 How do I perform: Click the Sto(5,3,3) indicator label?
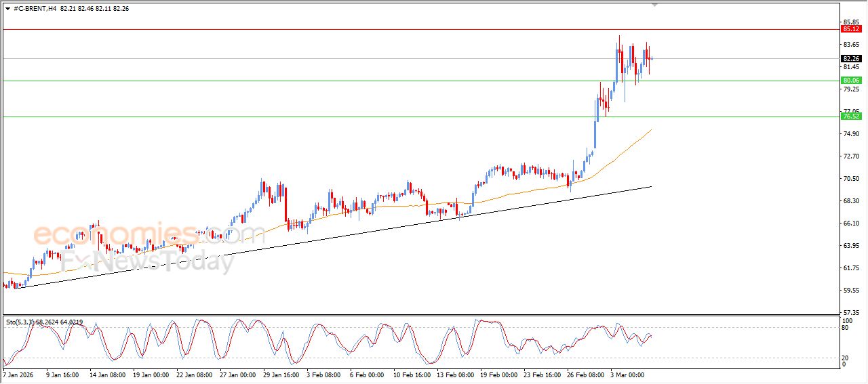point(44,322)
